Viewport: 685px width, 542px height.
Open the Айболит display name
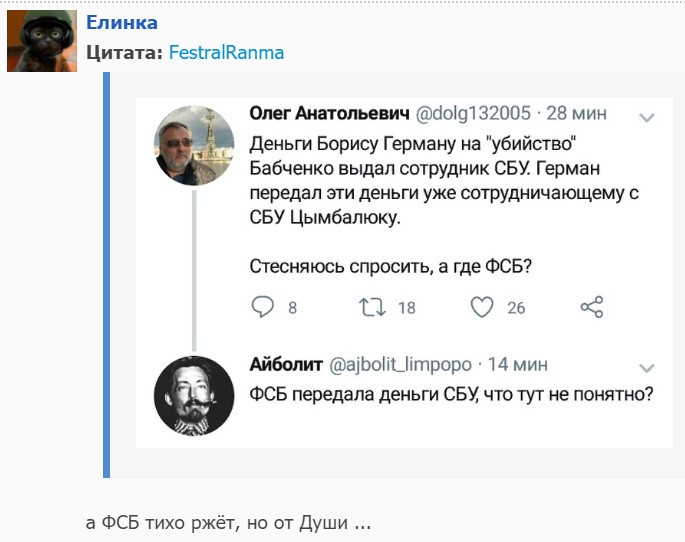point(283,364)
